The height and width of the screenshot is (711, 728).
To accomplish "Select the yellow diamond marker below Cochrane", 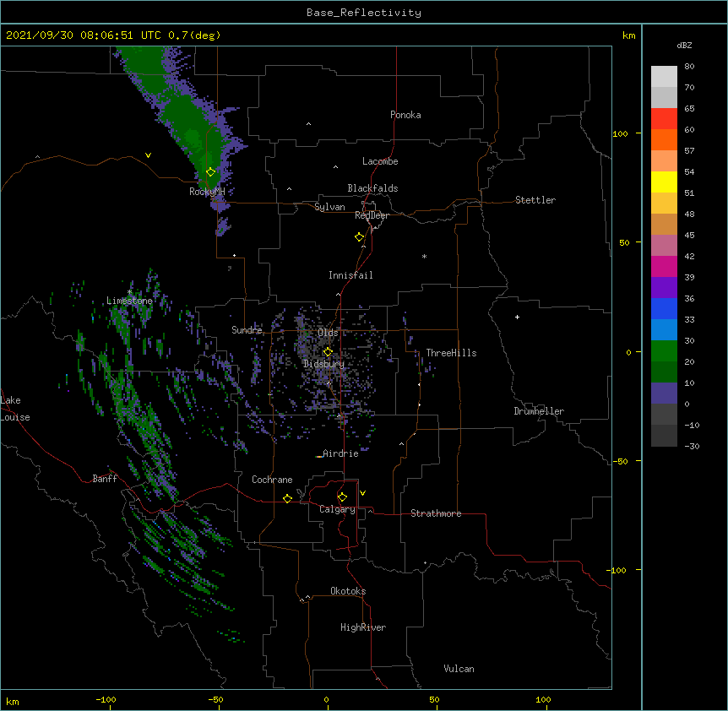I will (x=287, y=498).
